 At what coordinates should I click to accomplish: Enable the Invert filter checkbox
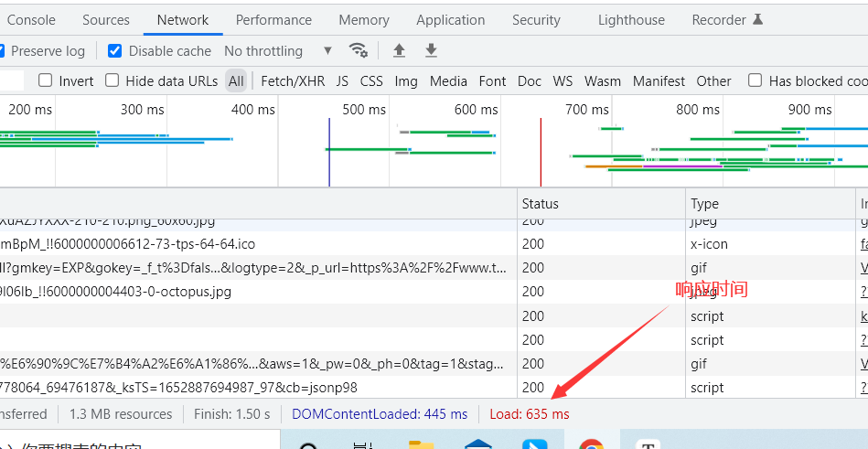coord(46,80)
